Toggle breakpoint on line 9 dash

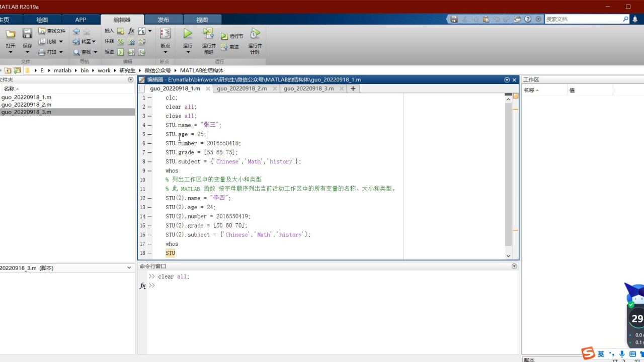coord(149,171)
